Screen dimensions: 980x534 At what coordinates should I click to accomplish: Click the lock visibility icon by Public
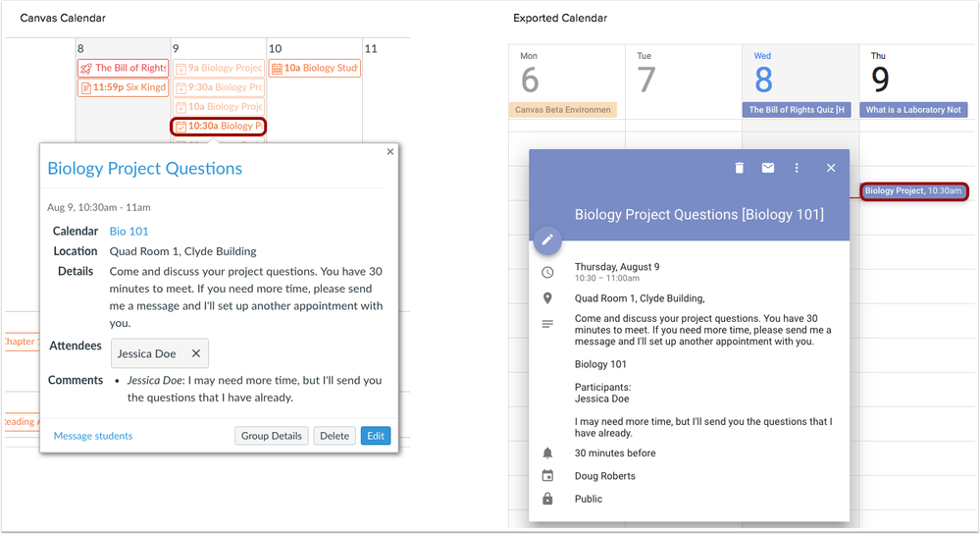click(x=547, y=499)
